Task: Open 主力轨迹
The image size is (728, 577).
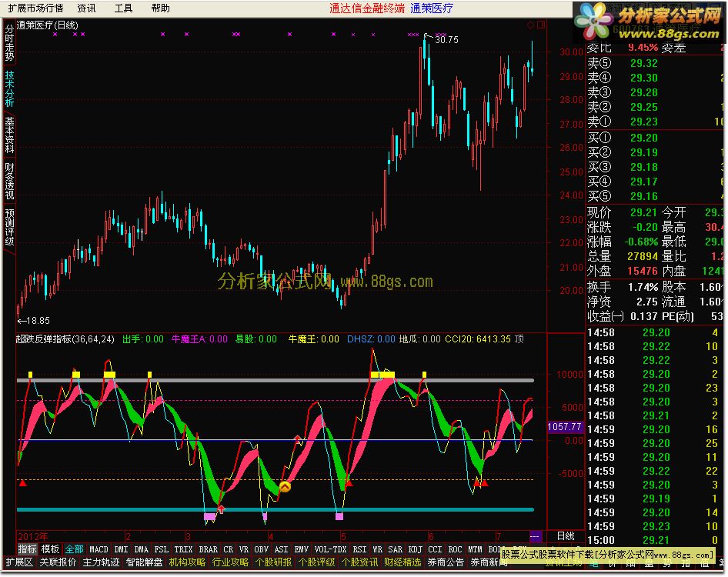Action: coord(101,562)
